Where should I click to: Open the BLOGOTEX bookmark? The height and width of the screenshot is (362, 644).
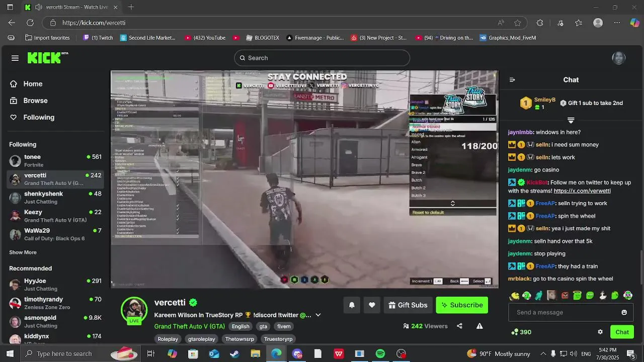click(x=262, y=38)
